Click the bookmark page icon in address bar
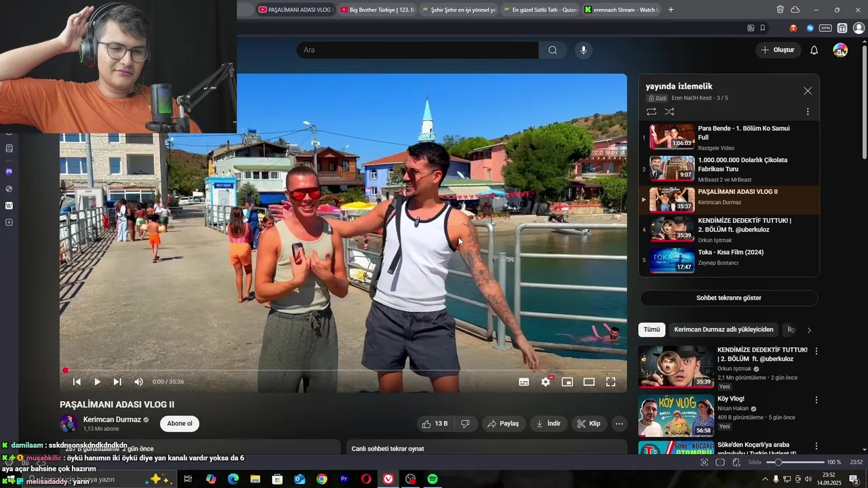 coord(763,28)
